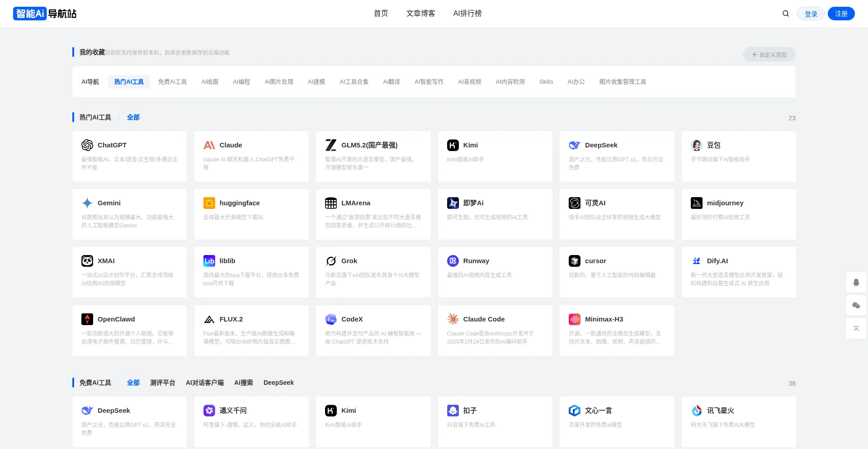Select 全部 filter beside 热门AI工具 heading
Screen dimensions: 868x449
pos(133,118)
